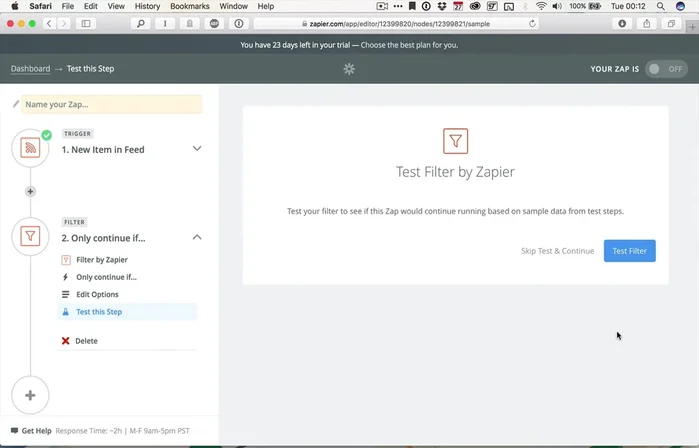Click the pencil icon beside Zap name

(x=16, y=104)
